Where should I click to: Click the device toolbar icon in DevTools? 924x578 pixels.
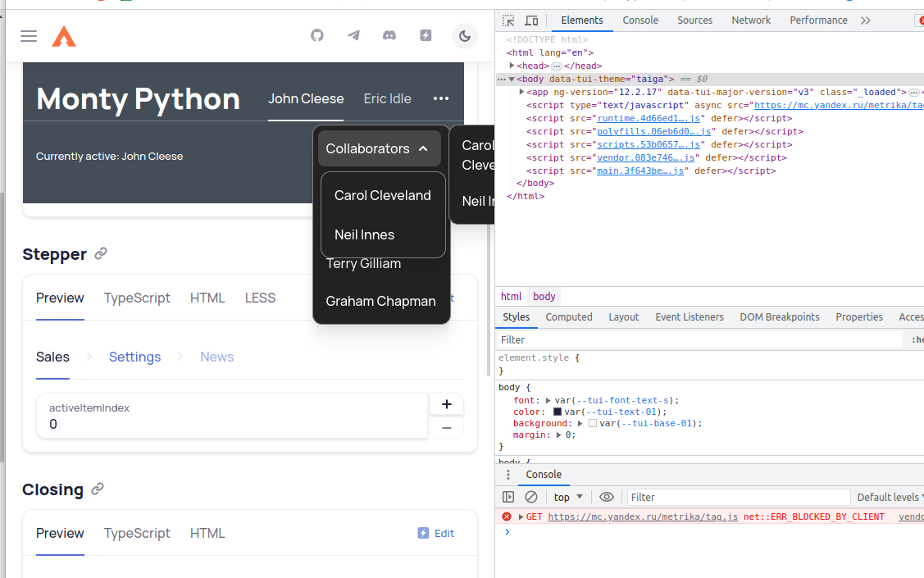(530, 20)
